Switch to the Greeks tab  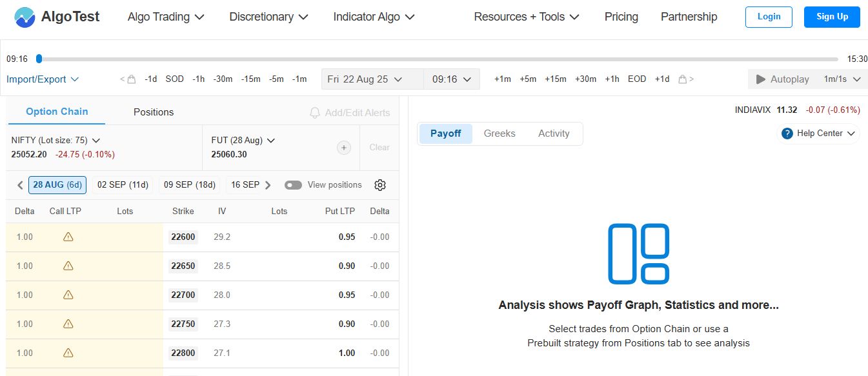tap(500, 134)
